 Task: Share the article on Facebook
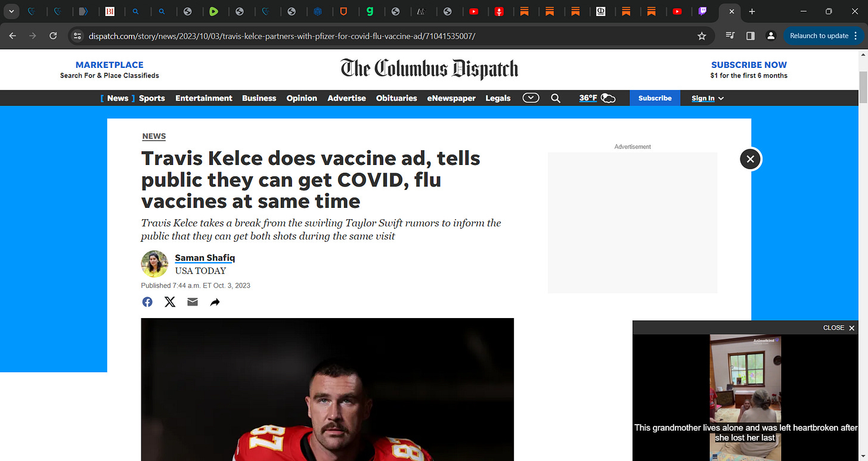click(147, 302)
